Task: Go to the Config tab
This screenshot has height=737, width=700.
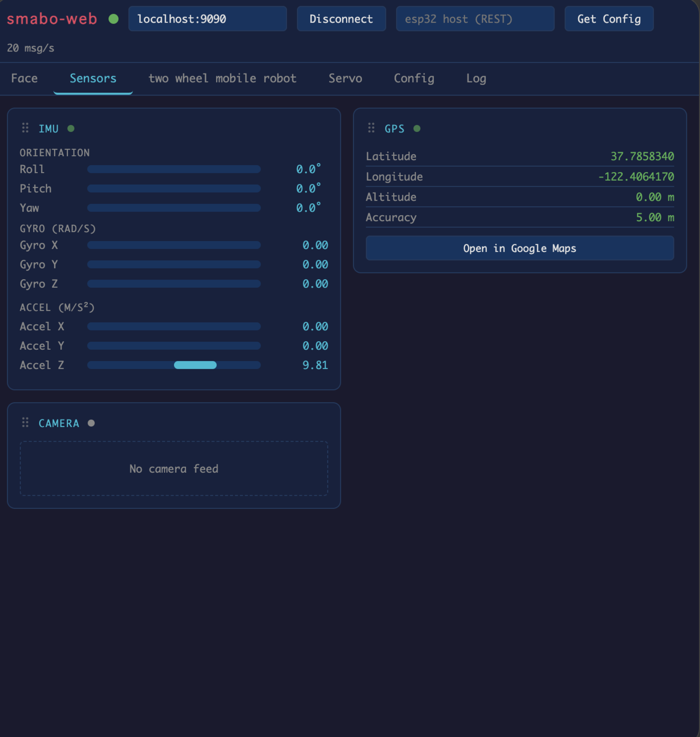Action: click(414, 79)
